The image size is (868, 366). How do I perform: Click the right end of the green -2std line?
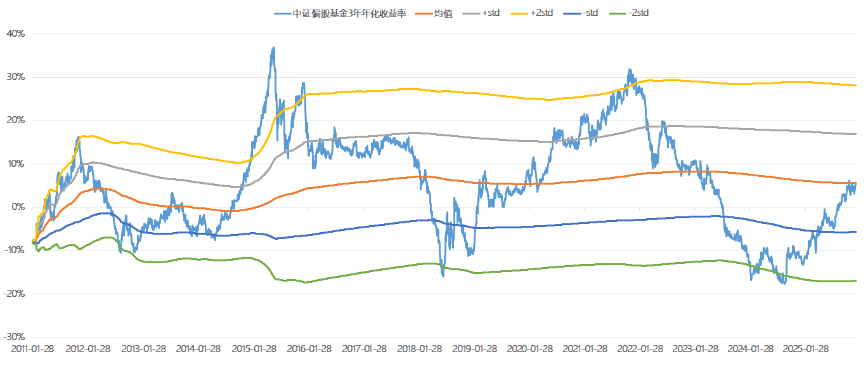coord(855,280)
